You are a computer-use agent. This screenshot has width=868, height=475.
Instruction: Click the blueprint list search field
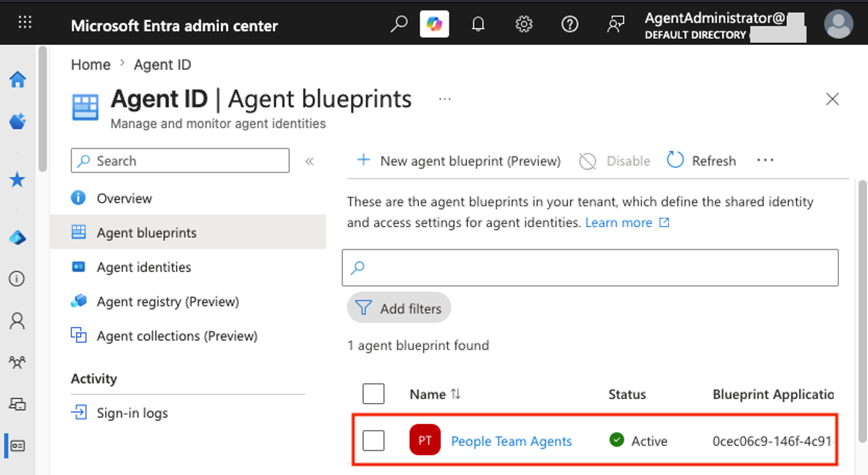[x=590, y=268]
